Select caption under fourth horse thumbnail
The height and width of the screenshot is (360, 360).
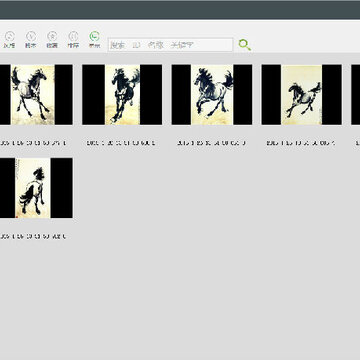coord(301,143)
